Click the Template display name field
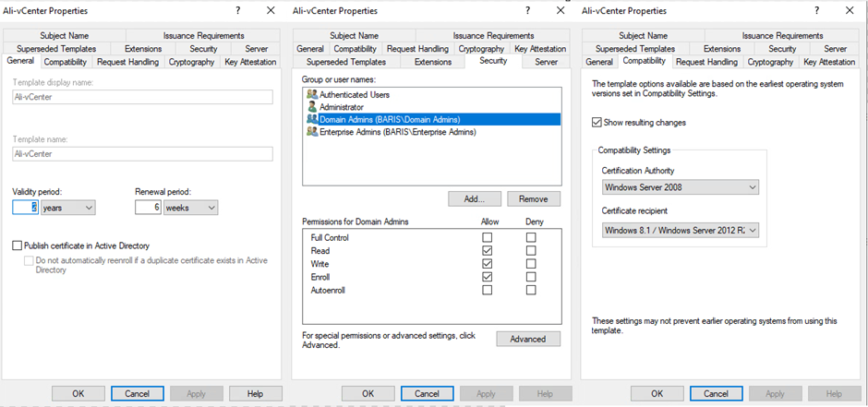Viewport: 868px width, 407px height. [x=142, y=97]
